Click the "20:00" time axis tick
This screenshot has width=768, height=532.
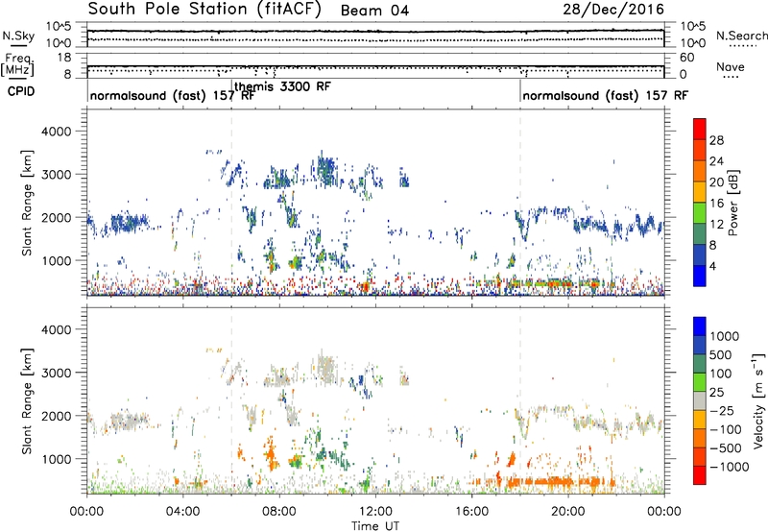[x=567, y=512]
